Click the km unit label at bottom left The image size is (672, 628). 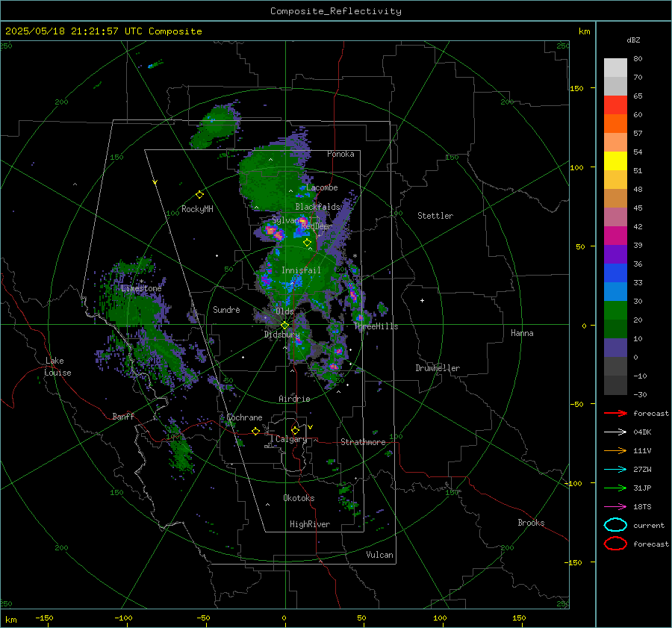[11, 620]
